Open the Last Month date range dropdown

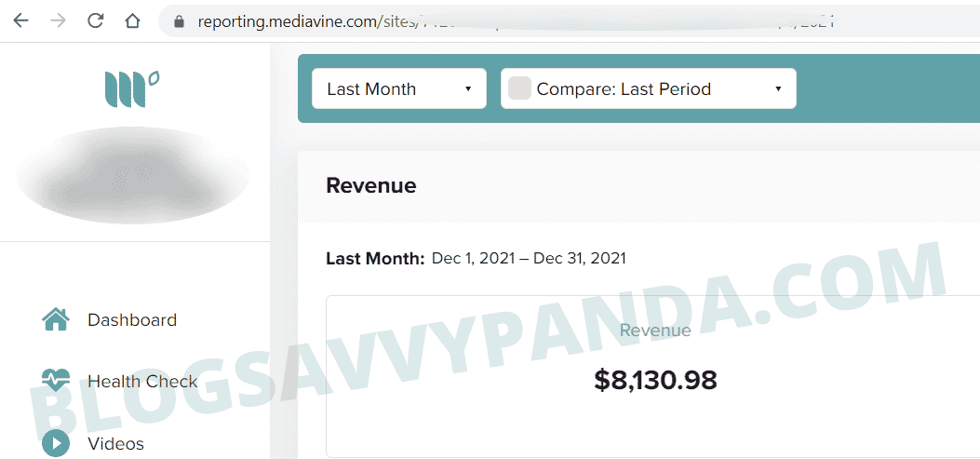tap(399, 88)
